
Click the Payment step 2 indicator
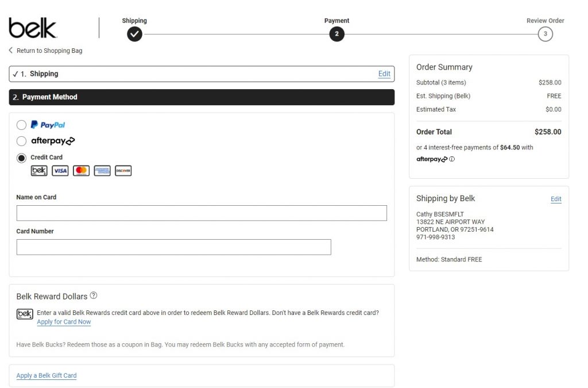[x=336, y=34]
